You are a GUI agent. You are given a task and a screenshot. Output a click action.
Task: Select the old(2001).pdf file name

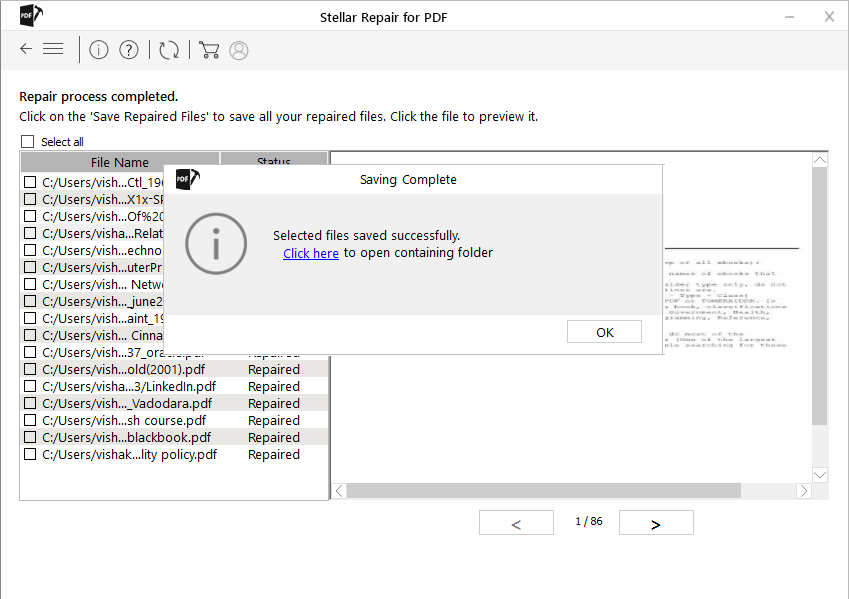tap(123, 370)
